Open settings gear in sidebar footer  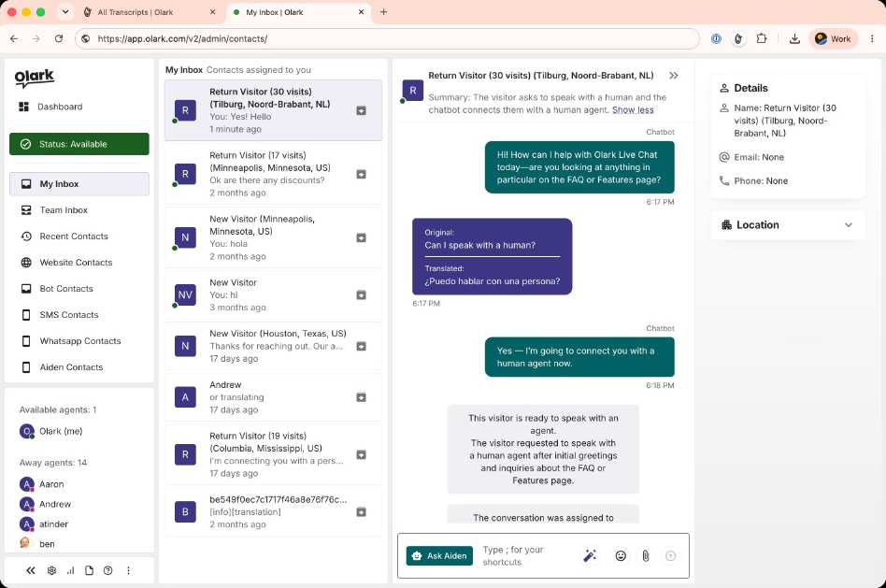(51, 570)
